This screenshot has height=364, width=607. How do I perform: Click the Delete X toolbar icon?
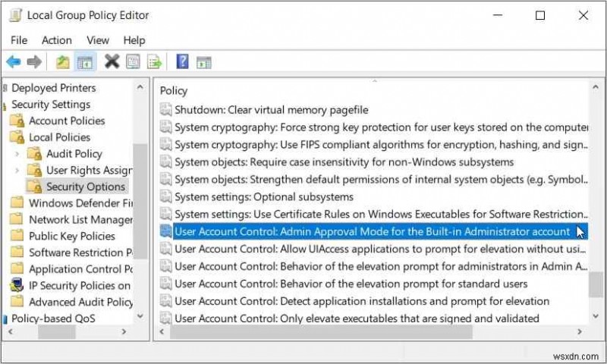click(x=112, y=61)
